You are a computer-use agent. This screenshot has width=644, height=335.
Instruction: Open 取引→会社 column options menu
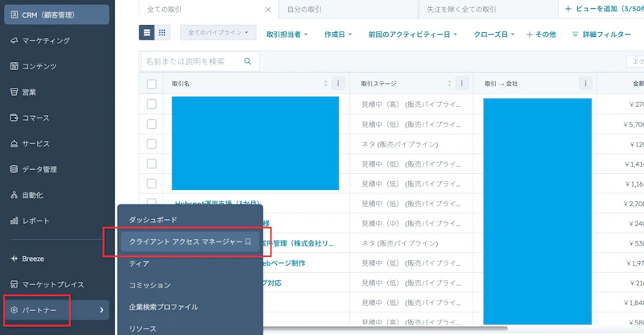[x=585, y=84]
